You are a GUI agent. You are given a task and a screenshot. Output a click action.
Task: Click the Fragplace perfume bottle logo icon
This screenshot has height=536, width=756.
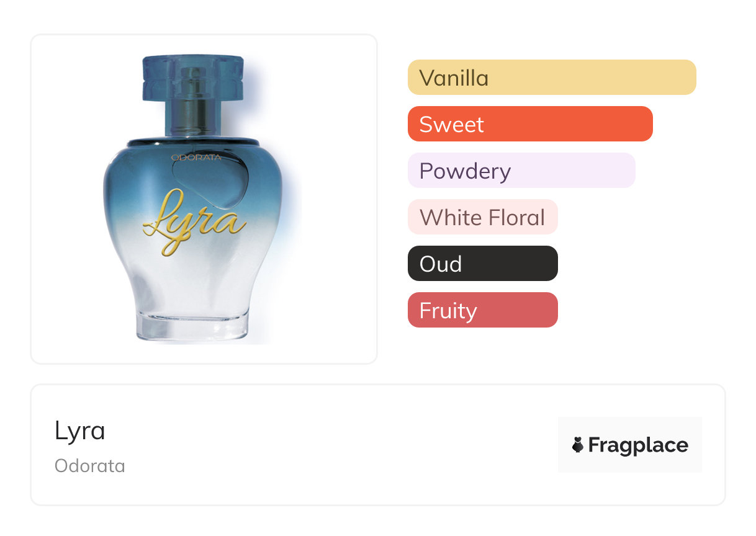click(x=578, y=445)
